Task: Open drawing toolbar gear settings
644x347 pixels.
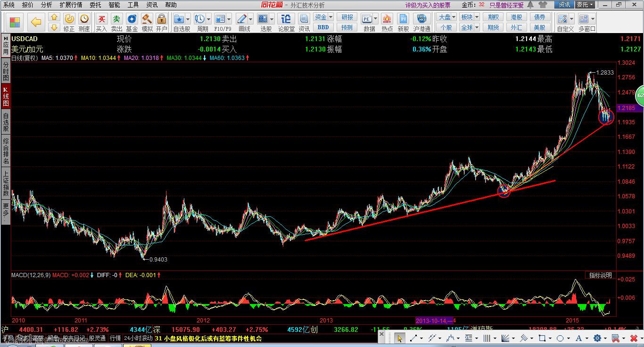Action: tap(597, 338)
